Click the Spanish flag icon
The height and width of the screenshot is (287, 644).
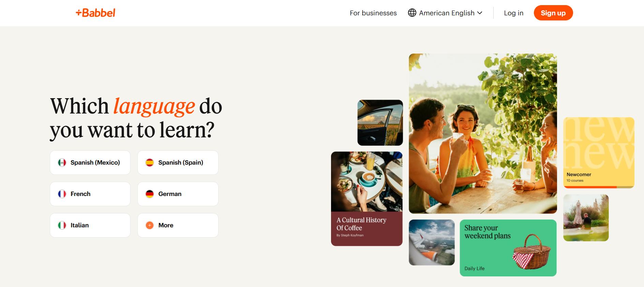150,163
